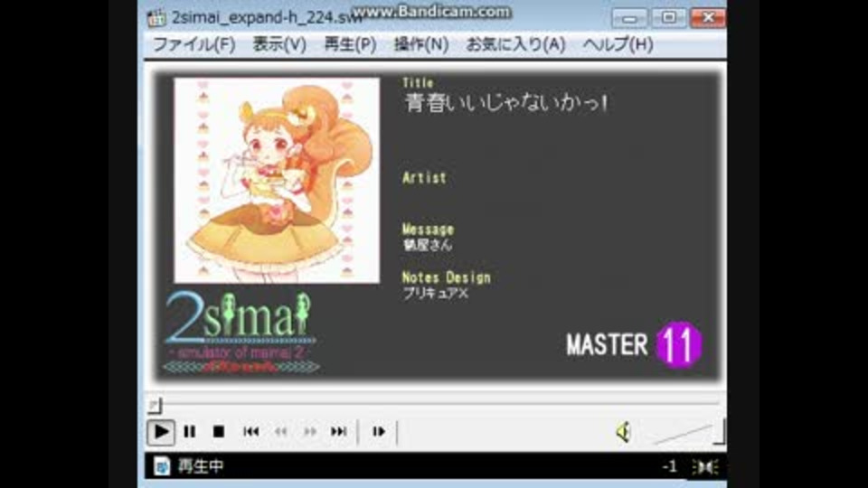Pause playback with the pause button
The image size is (868, 488).
point(189,432)
